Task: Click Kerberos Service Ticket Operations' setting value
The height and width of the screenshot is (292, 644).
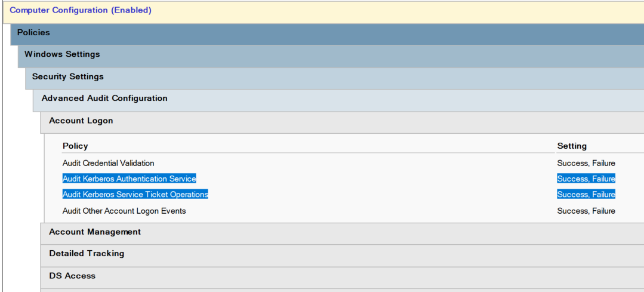Action: coord(586,194)
